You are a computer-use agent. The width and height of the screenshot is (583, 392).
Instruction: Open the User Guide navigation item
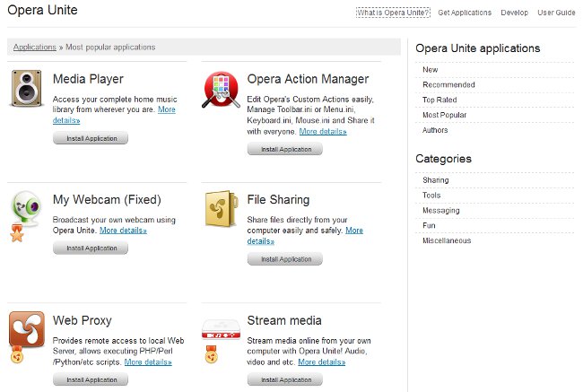tap(556, 13)
